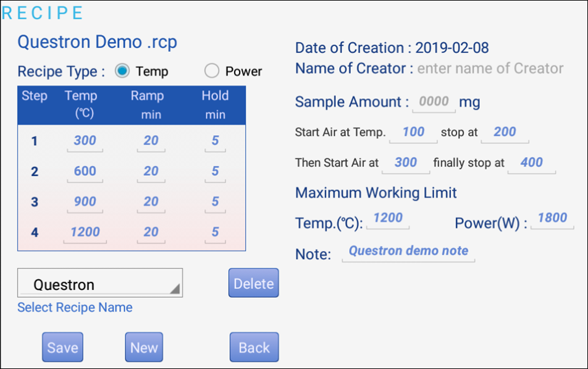Select the Power recipe type radio button
The height and width of the screenshot is (369, 588).
pos(212,72)
